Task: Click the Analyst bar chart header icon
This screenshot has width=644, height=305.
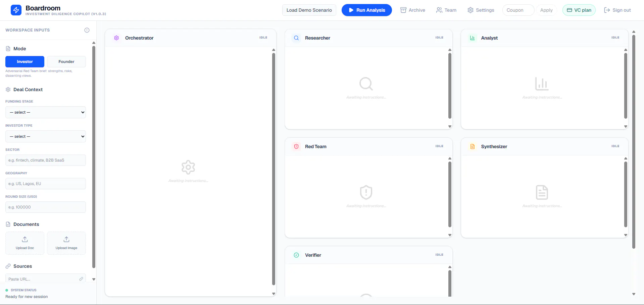Action: 473,38
